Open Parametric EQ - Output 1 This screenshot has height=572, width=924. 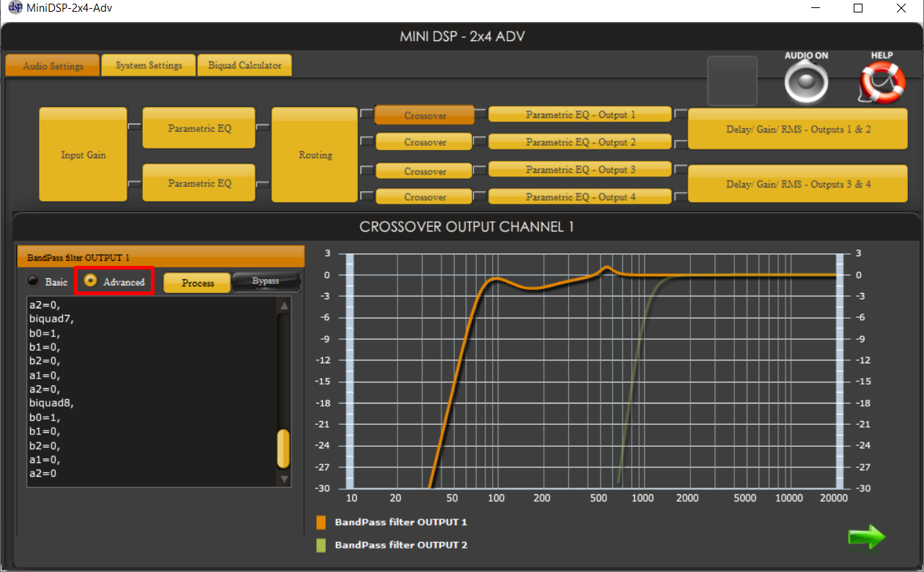tap(580, 114)
